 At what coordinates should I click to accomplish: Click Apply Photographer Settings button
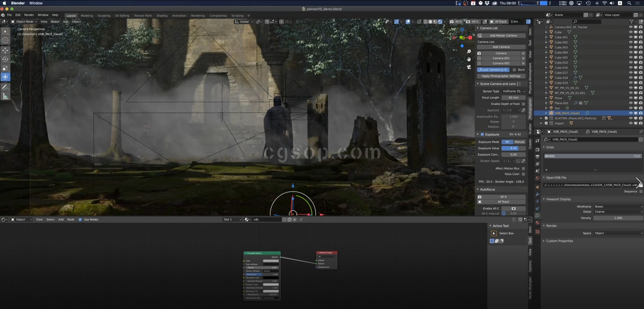501,76
